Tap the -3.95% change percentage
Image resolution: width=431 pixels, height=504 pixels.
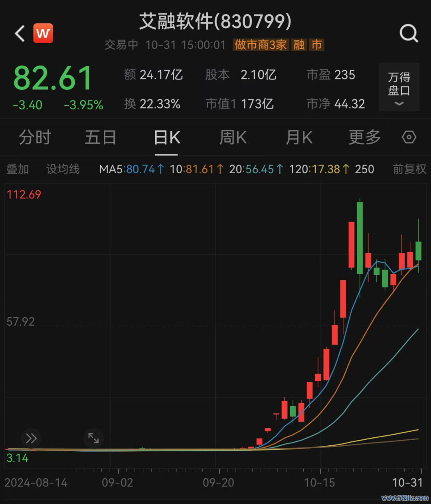coord(83,105)
